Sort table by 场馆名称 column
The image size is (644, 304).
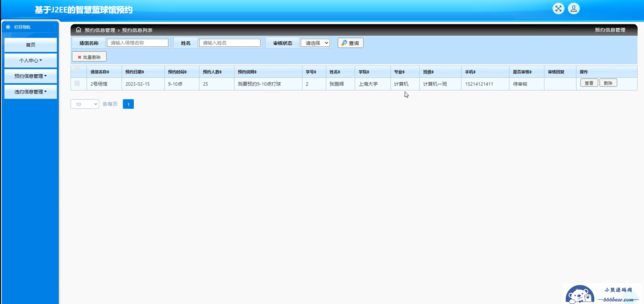100,72
